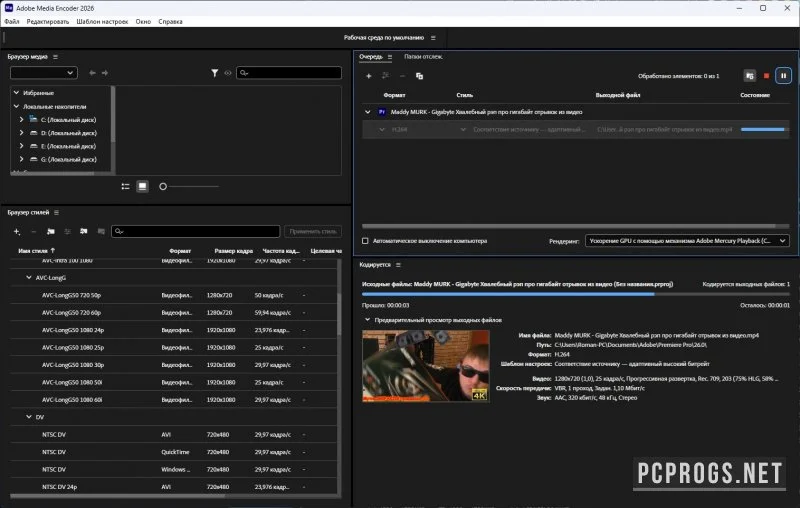The image size is (800, 508).
Task: Add source with the queue plus icon
Action: pos(368,76)
